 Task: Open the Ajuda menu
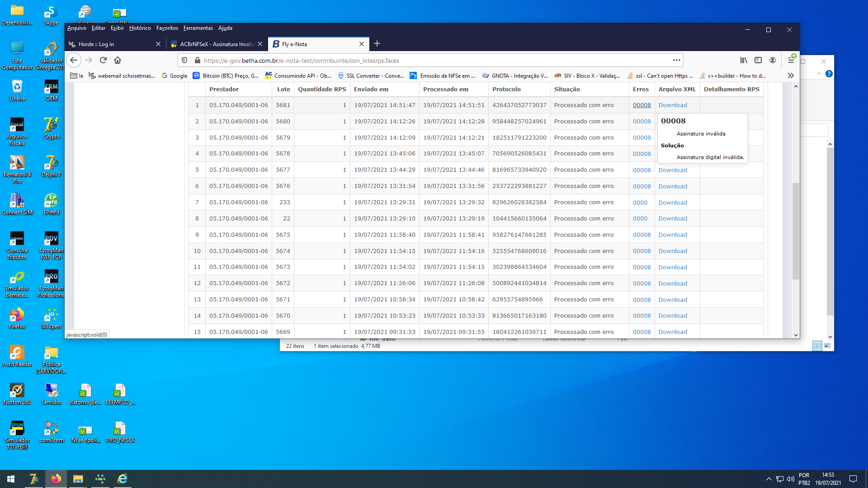pyautogui.click(x=225, y=28)
